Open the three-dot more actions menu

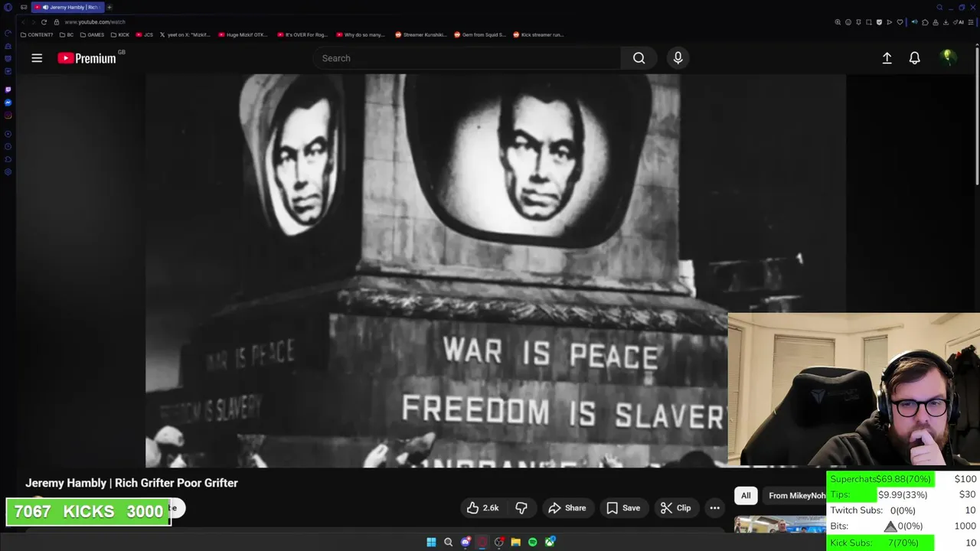click(714, 508)
